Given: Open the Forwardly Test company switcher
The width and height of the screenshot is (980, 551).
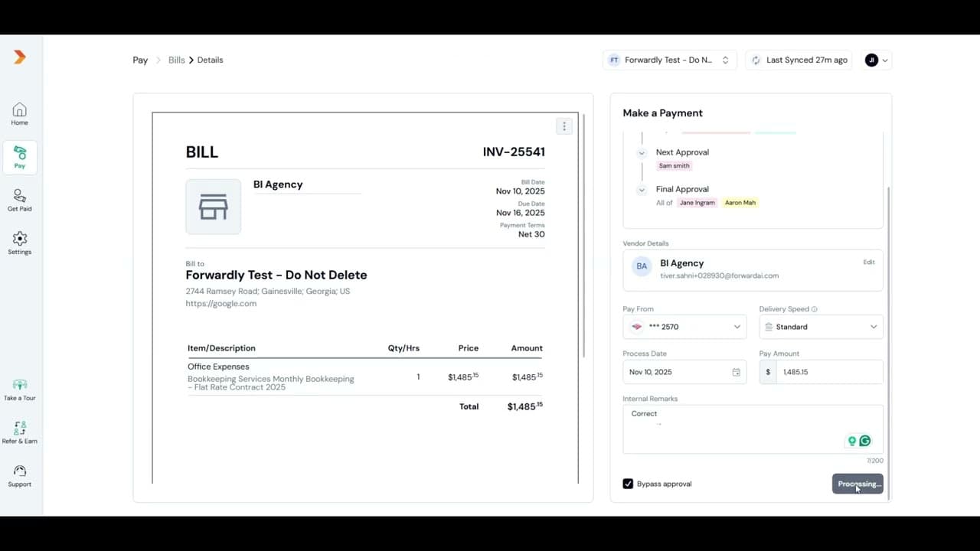Looking at the screenshot, I should click(x=670, y=60).
